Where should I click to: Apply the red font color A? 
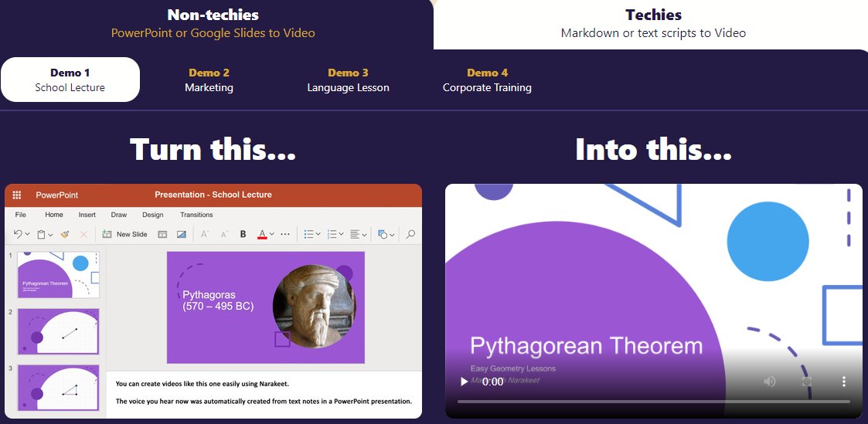pos(262,234)
